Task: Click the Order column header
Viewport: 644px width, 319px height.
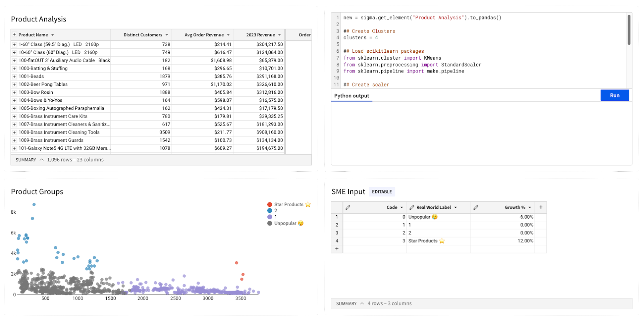Action: [x=299, y=35]
